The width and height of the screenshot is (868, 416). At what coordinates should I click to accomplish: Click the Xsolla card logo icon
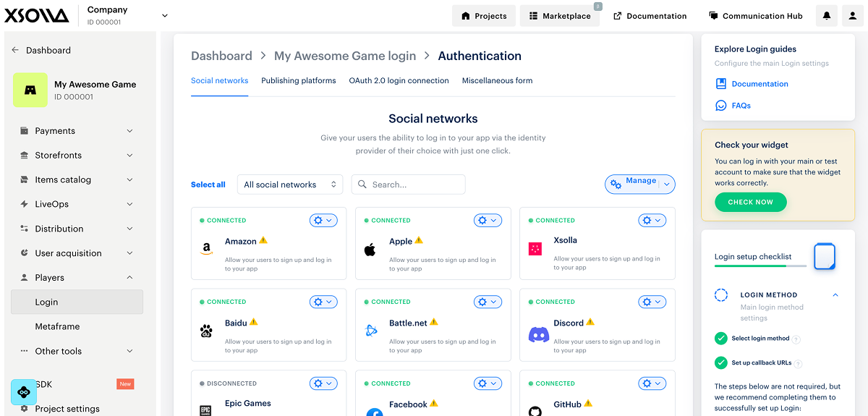pos(535,249)
